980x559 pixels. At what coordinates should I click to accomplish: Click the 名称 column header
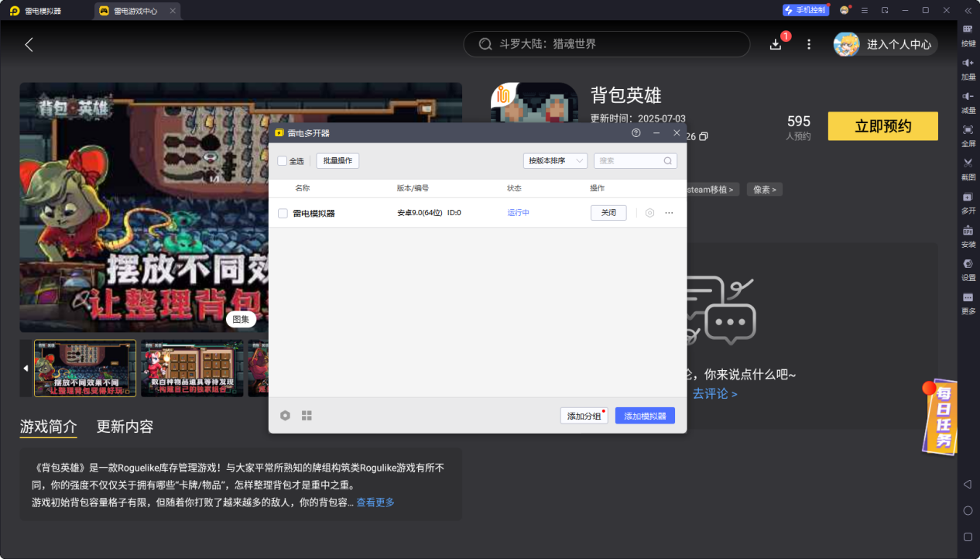click(x=302, y=188)
